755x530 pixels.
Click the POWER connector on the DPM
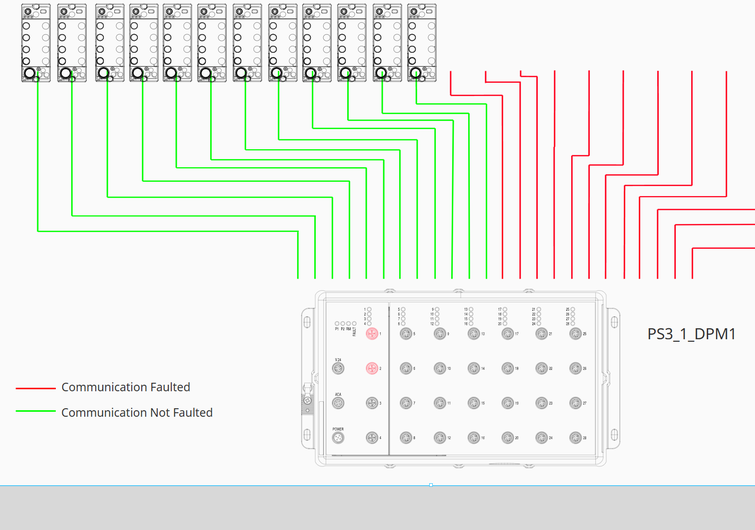click(x=338, y=438)
